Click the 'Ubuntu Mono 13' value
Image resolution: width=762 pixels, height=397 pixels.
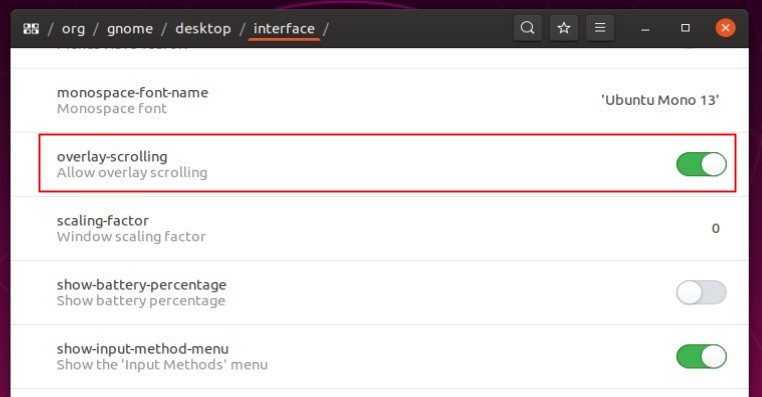(660, 100)
